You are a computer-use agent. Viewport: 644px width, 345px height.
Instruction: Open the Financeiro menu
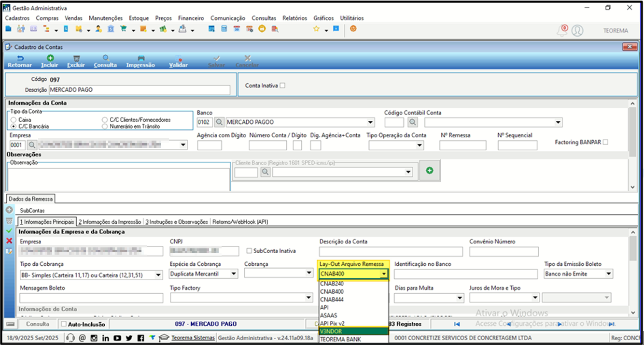click(191, 18)
